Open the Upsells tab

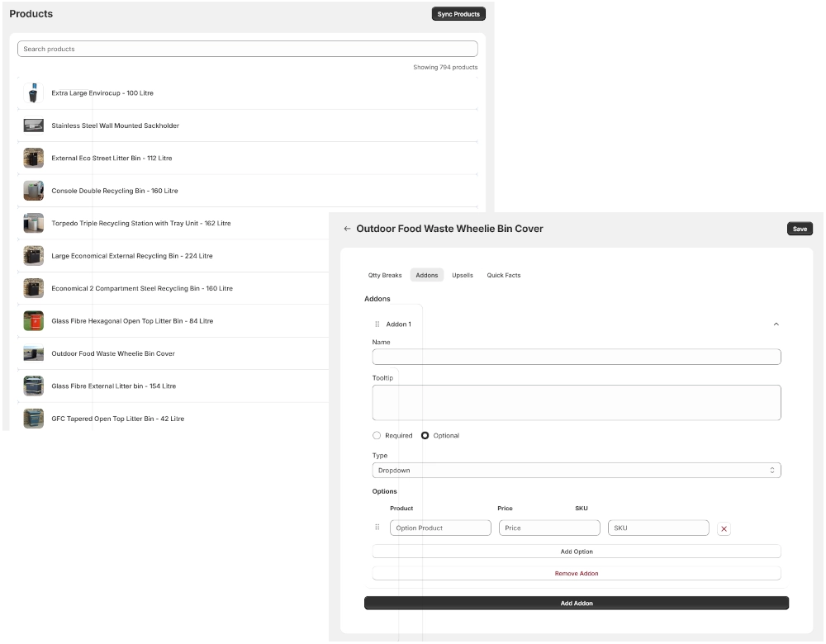[x=463, y=275]
